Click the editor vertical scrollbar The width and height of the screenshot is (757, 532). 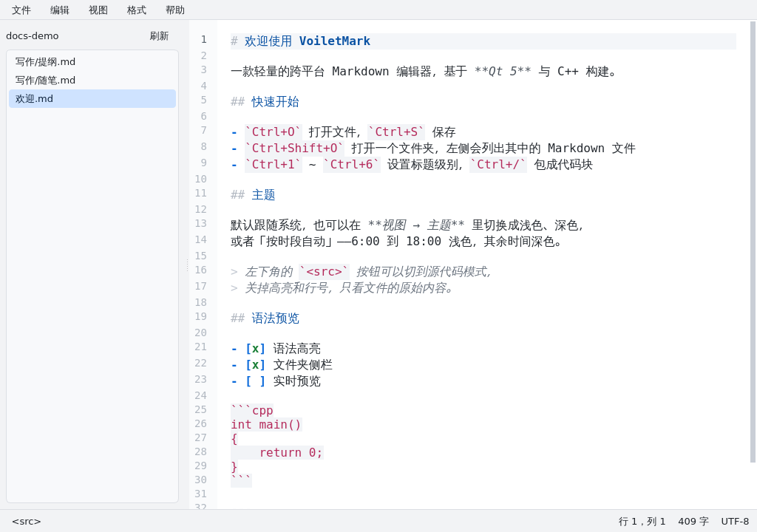pyautogui.click(x=753, y=242)
